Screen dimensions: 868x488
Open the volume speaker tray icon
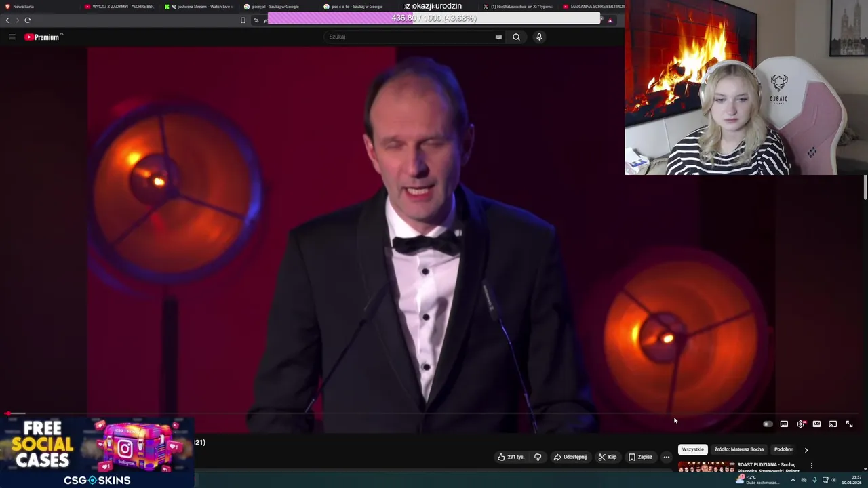click(833, 480)
